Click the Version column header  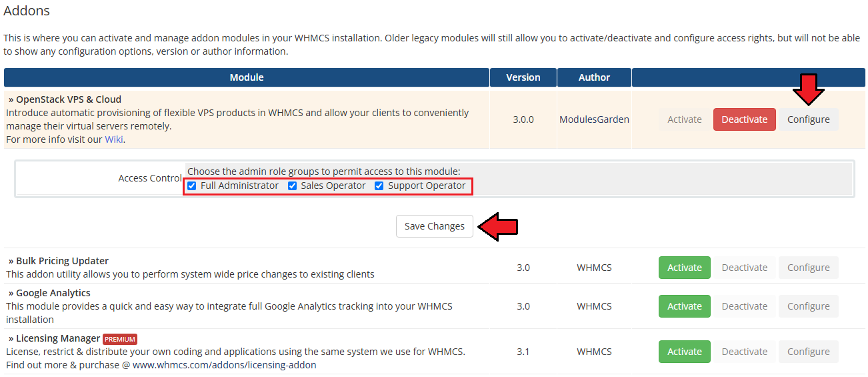coord(523,77)
